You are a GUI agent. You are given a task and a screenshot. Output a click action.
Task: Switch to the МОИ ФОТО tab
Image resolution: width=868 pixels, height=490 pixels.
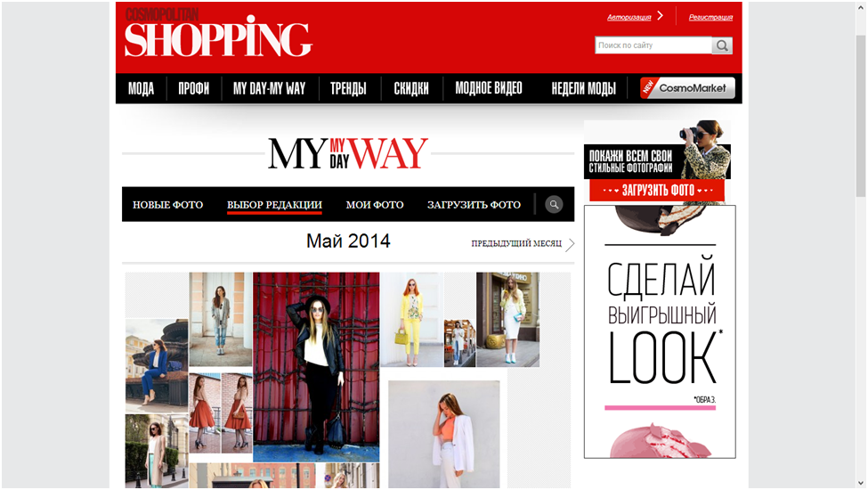[x=375, y=205]
